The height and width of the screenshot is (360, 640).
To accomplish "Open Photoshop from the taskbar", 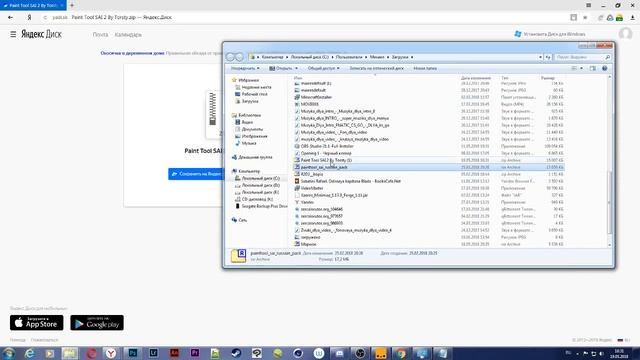I will pos(133,353).
